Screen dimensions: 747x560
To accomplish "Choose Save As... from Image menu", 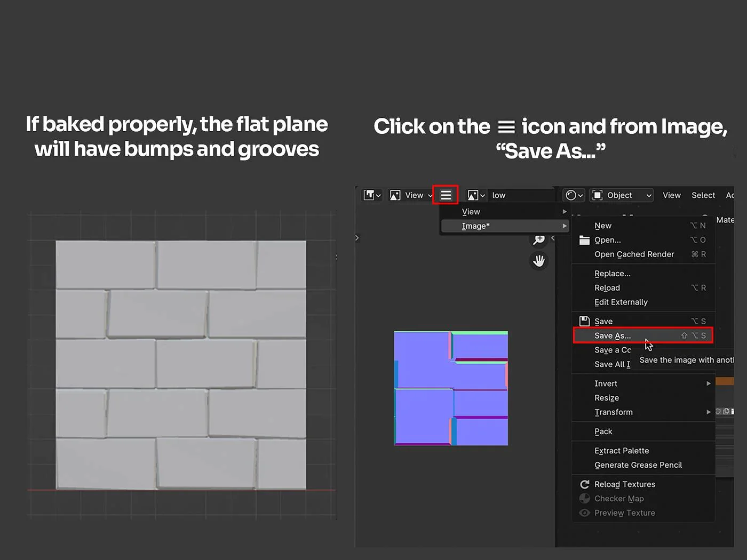I will pyautogui.click(x=643, y=335).
